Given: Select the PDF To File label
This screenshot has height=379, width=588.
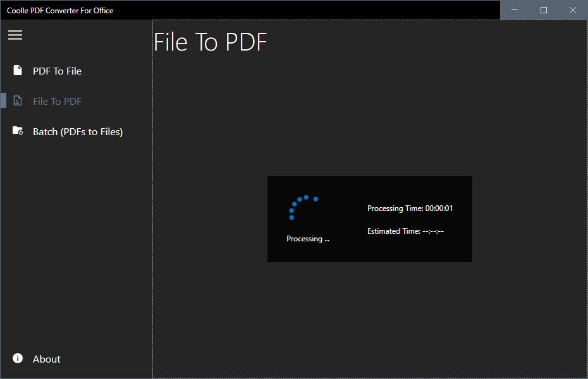Looking at the screenshot, I should pos(57,71).
